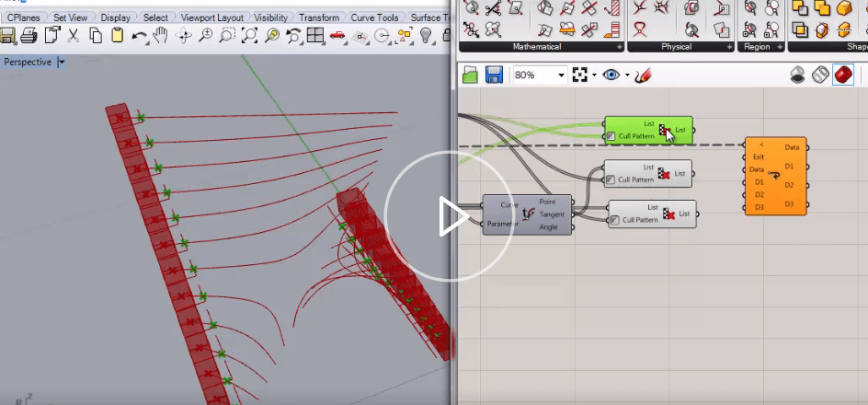Select the Shaded red preview mode
This screenshot has width=868, height=405.
tap(843, 75)
